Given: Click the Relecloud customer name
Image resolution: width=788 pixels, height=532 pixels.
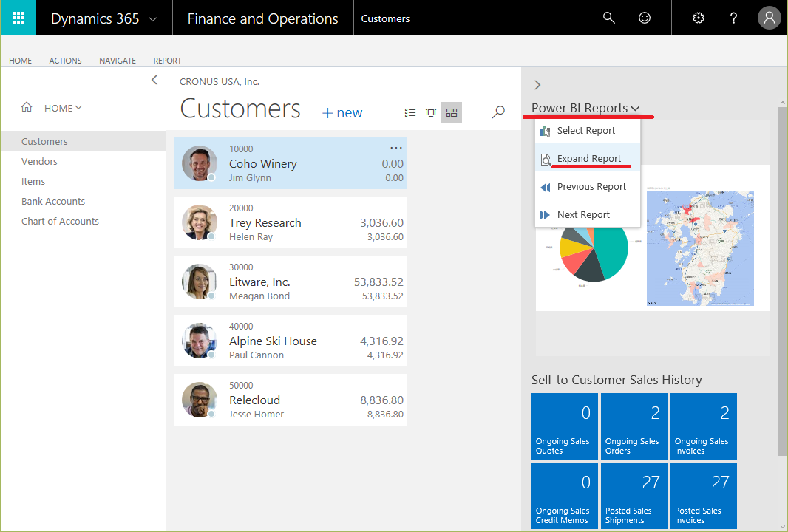Looking at the screenshot, I should pos(254,400).
